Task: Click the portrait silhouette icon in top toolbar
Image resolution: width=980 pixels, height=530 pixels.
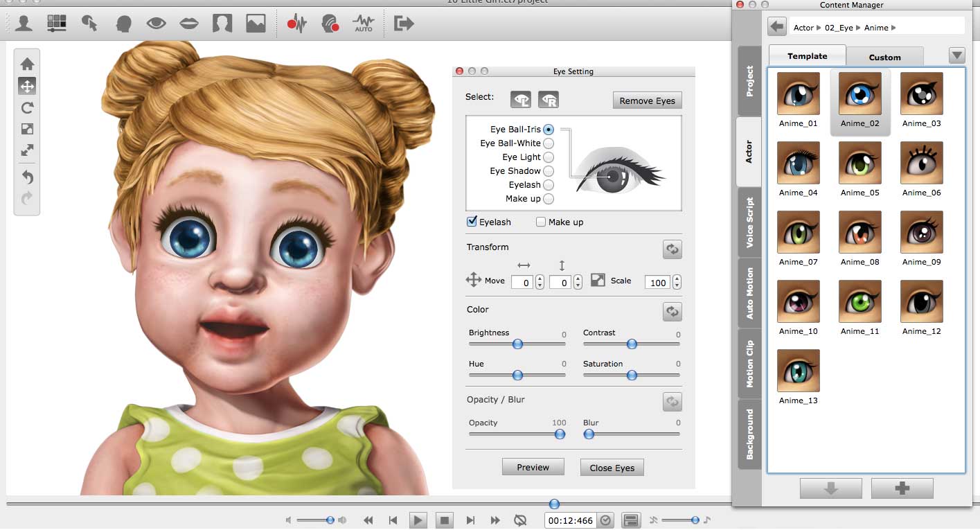Action: coord(222,24)
